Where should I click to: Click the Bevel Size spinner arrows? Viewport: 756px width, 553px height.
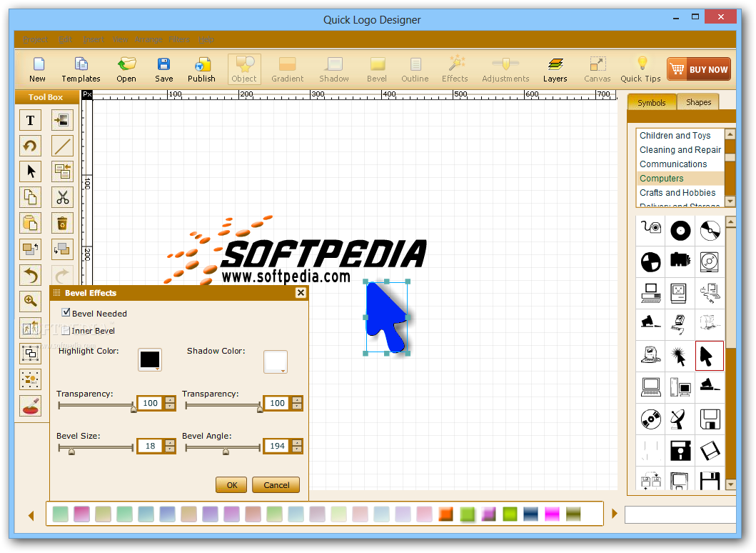pyautogui.click(x=170, y=446)
